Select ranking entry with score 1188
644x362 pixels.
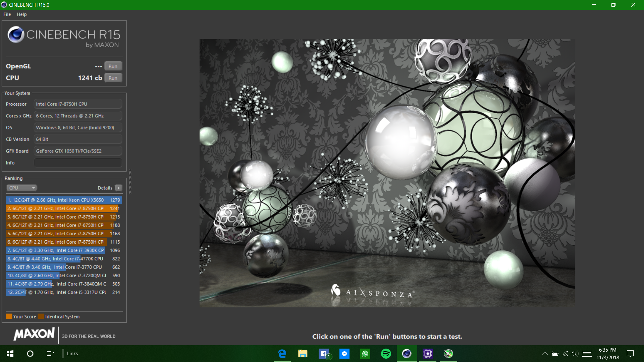[x=64, y=225]
